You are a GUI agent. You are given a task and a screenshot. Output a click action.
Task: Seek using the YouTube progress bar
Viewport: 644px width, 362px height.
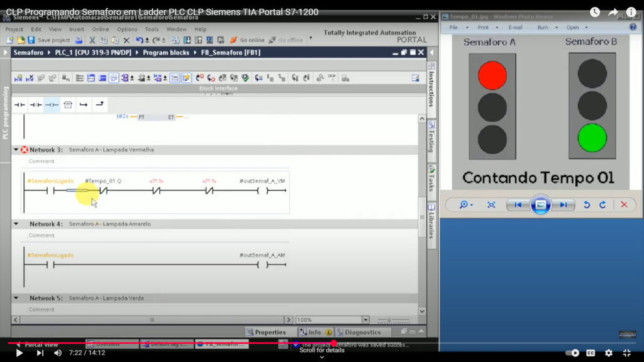[x=321, y=343]
